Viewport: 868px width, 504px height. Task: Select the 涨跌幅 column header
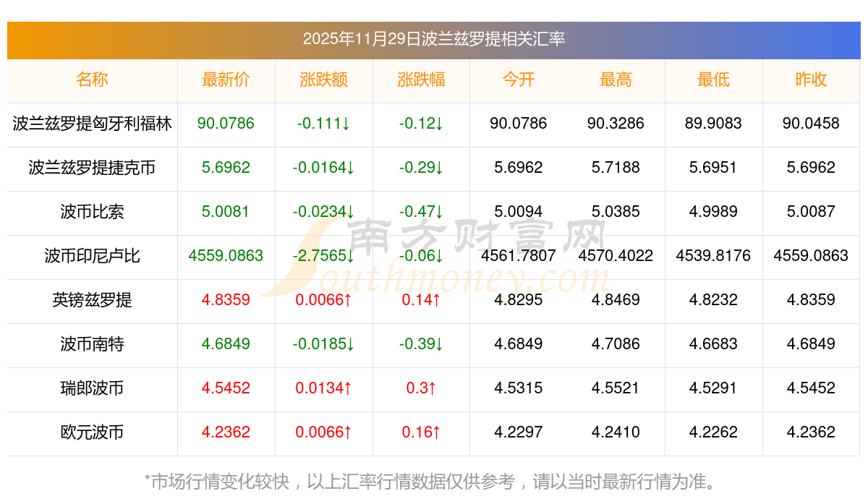pos(421,80)
